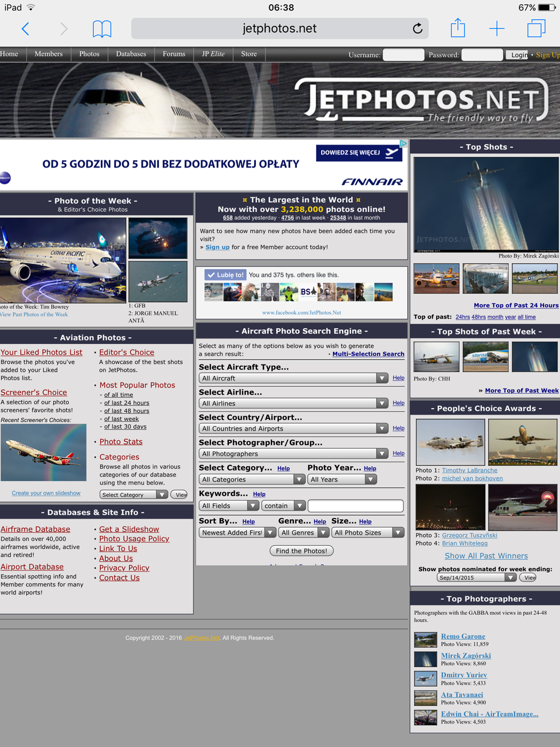Open the rainbow Screener's Choice airliner photo
Screen dimensions: 560x747
[x=43, y=453]
